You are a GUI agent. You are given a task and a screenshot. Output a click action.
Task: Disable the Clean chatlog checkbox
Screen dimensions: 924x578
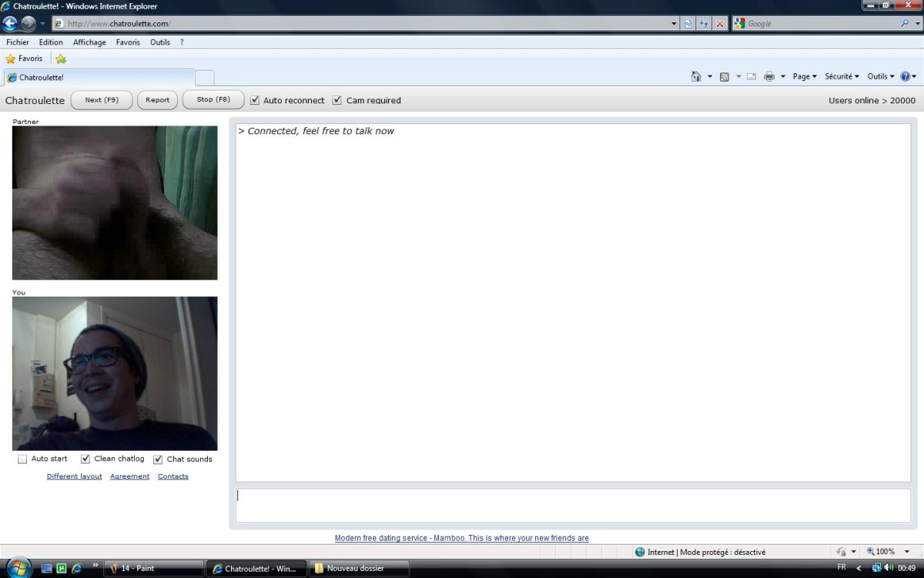click(x=85, y=459)
